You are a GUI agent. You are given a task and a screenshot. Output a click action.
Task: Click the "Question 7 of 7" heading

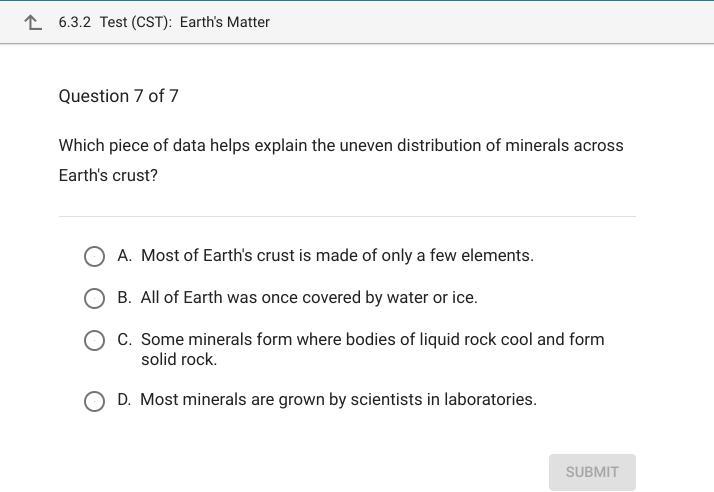[119, 96]
